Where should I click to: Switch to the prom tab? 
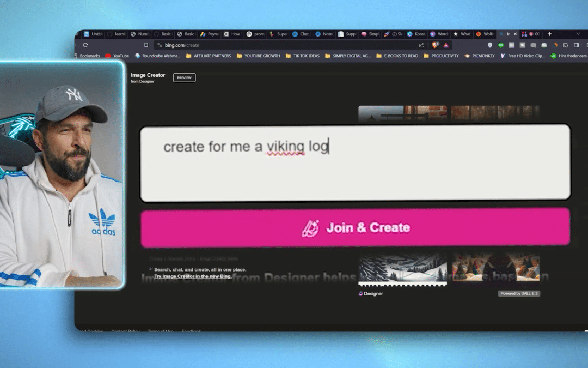(256, 34)
